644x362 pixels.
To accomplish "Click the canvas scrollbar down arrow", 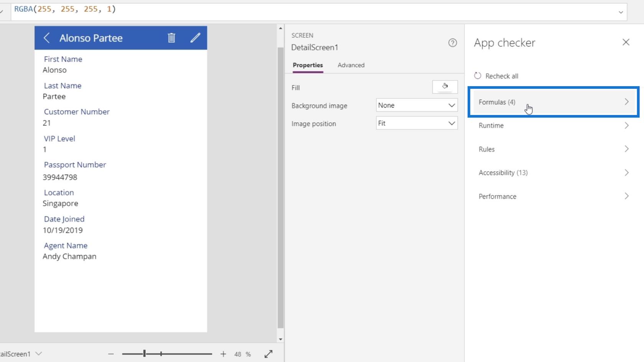I will click(281, 339).
